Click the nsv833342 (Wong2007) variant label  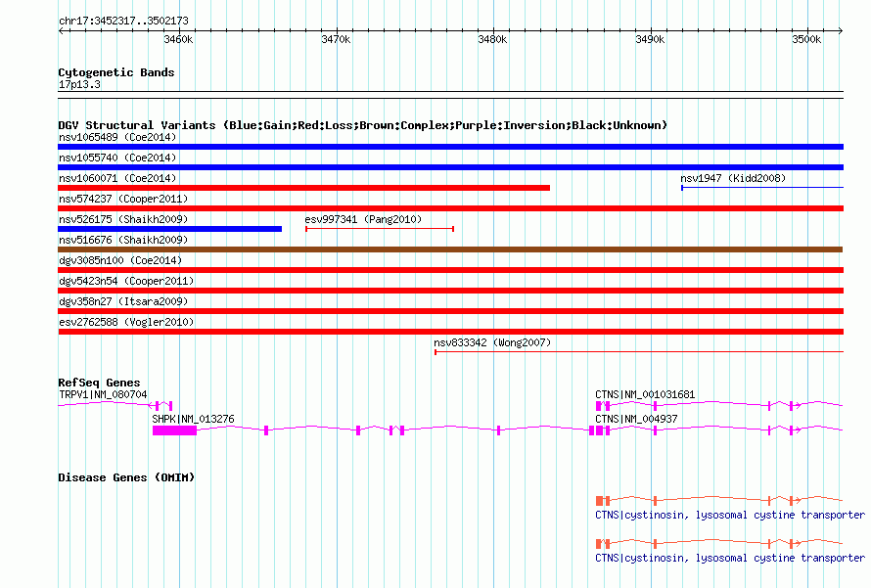(x=492, y=342)
